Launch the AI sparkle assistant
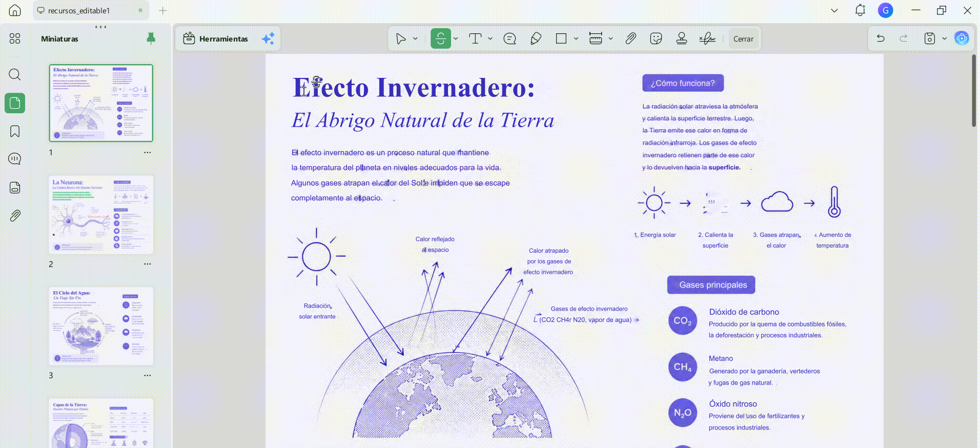Image resolution: width=980 pixels, height=448 pixels. tap(268, 38)
